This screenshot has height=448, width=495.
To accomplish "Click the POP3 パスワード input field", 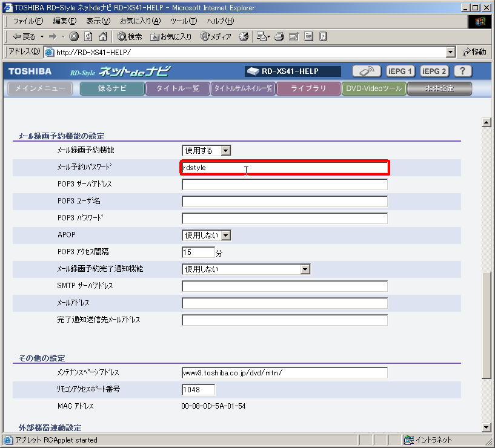I will point(285,219).
